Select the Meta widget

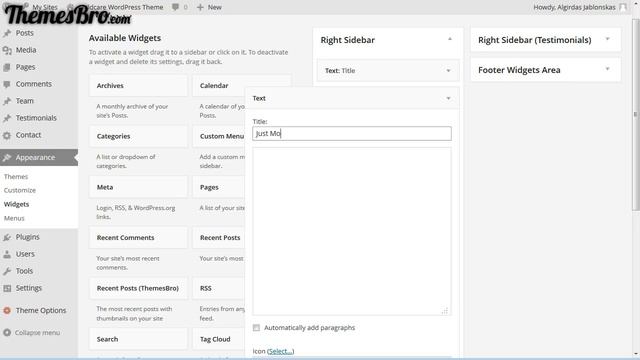138,187
